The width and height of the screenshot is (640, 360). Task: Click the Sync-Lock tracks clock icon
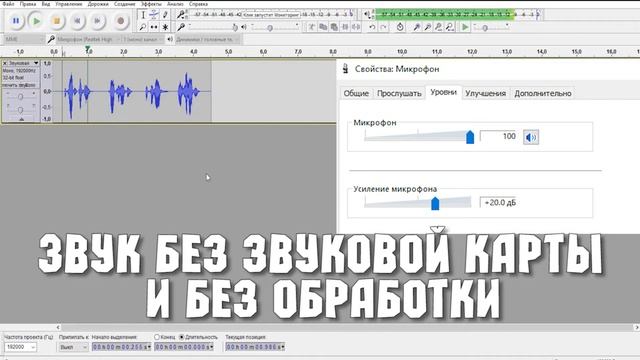pos(400,27)
